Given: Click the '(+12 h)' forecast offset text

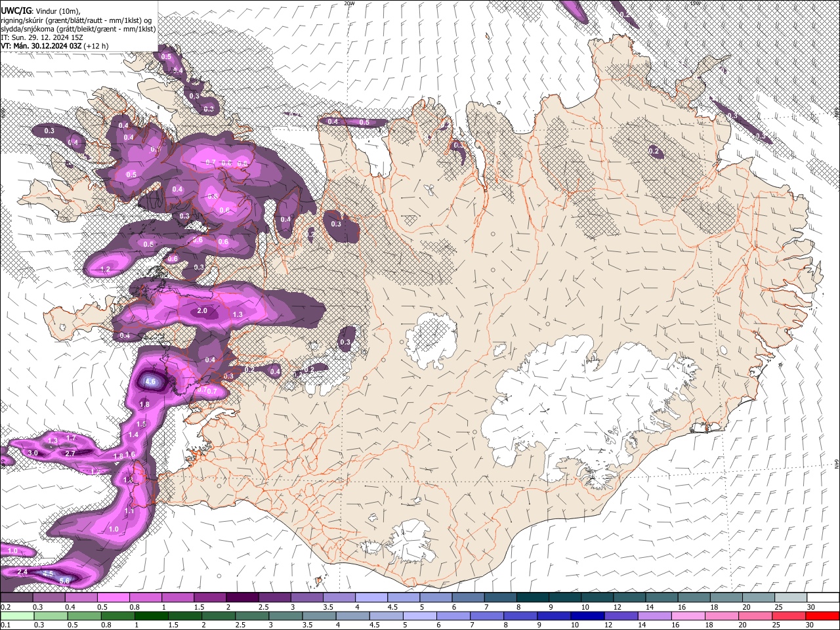Looking at the screenshot, I should tap(96, 46).
